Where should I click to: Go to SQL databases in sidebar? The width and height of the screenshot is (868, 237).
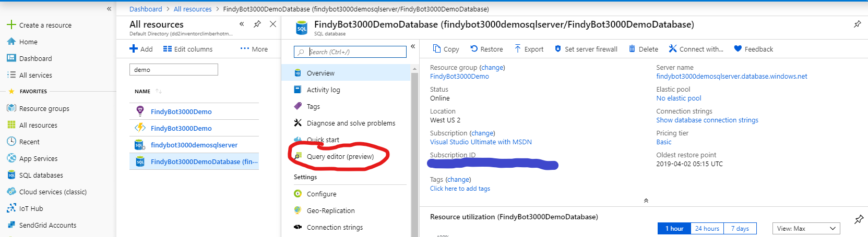(41, 175)
